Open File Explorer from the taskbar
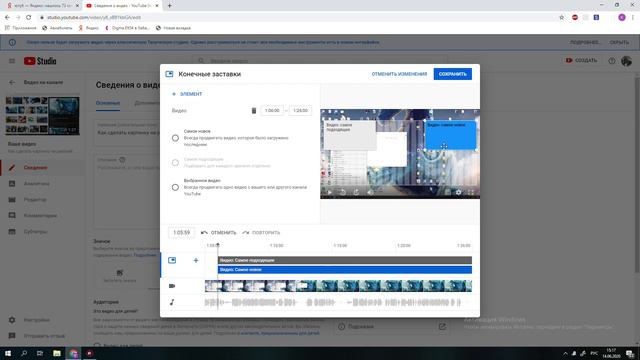640x360 pixels. 57,353
